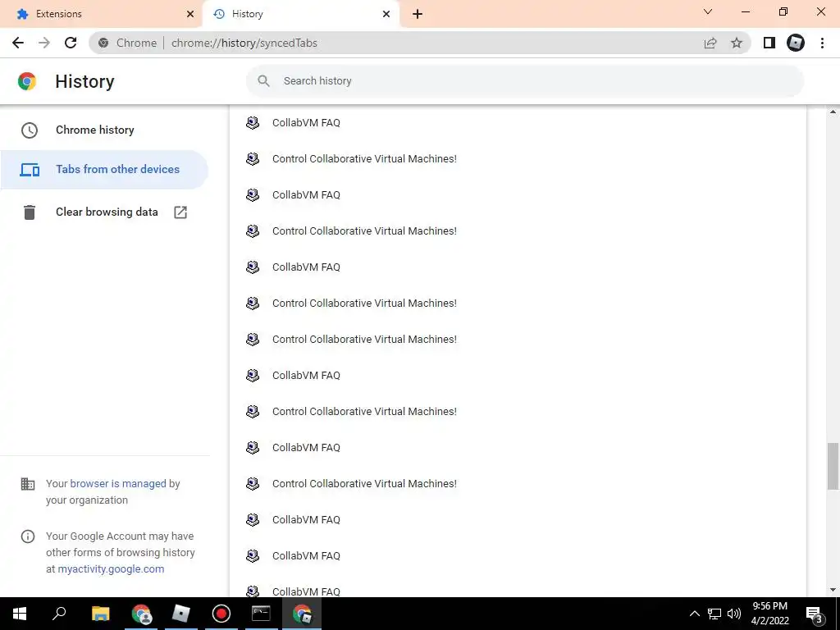
Task: Switch to the Extensions tab
Action: (x=101, y=14)
